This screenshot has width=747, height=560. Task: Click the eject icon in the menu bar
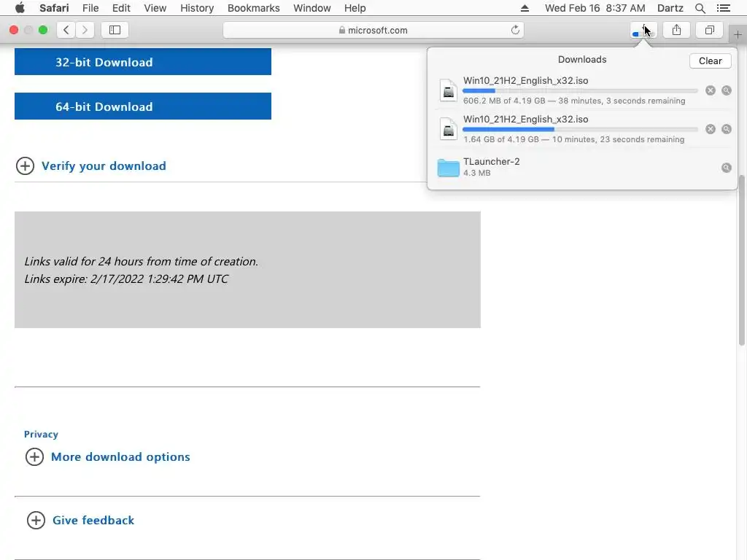525,8
